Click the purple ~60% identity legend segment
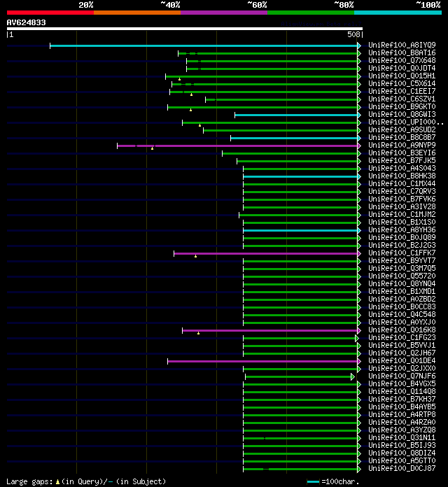Image resolution: width=448 pixels, height=487 pixels. pyautogui.click(x=224, y=13)
